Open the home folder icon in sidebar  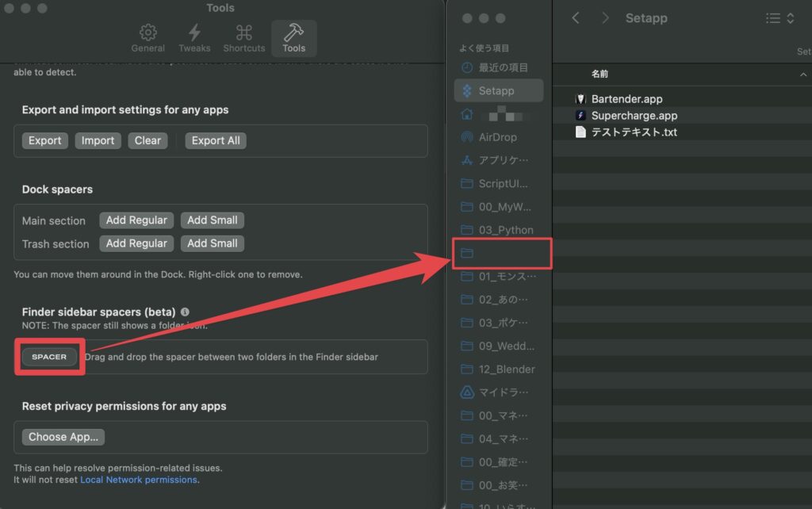pyautogui.click(x=467, y=114)
